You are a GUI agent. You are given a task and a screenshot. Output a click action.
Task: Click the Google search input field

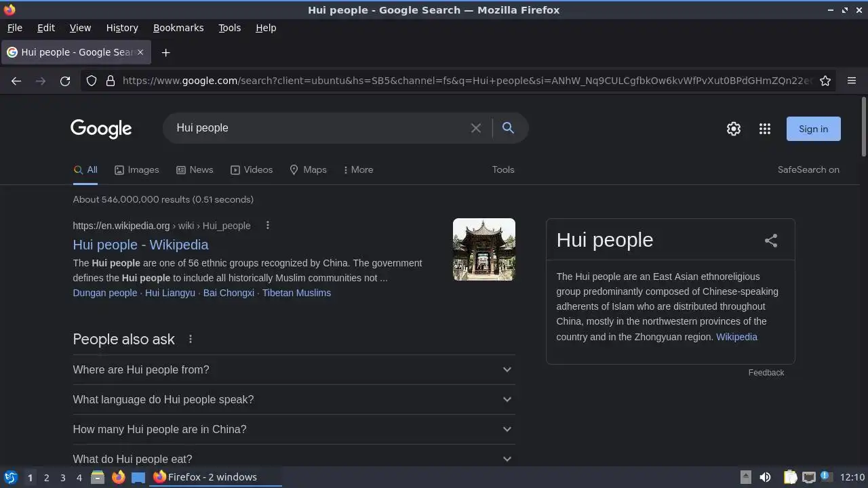319,128
